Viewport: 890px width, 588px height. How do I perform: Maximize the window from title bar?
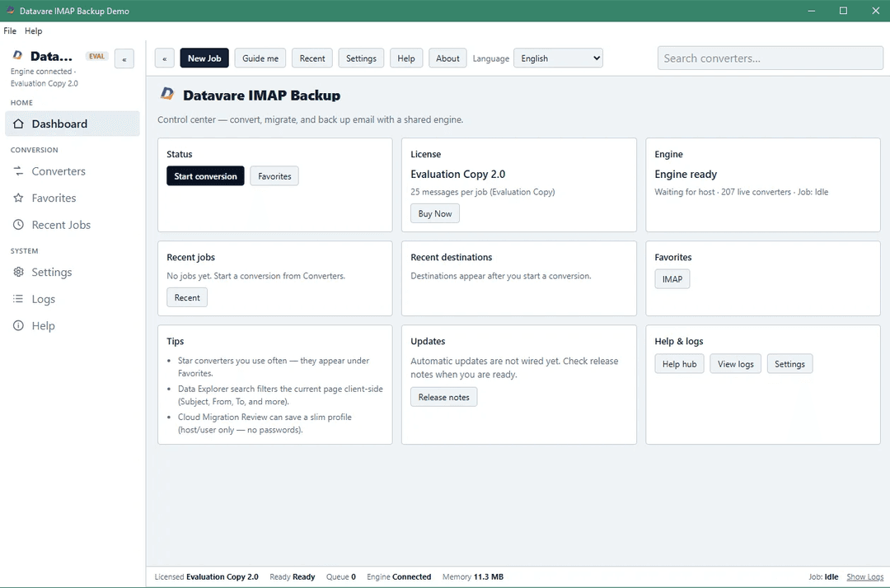click(844, 10)
